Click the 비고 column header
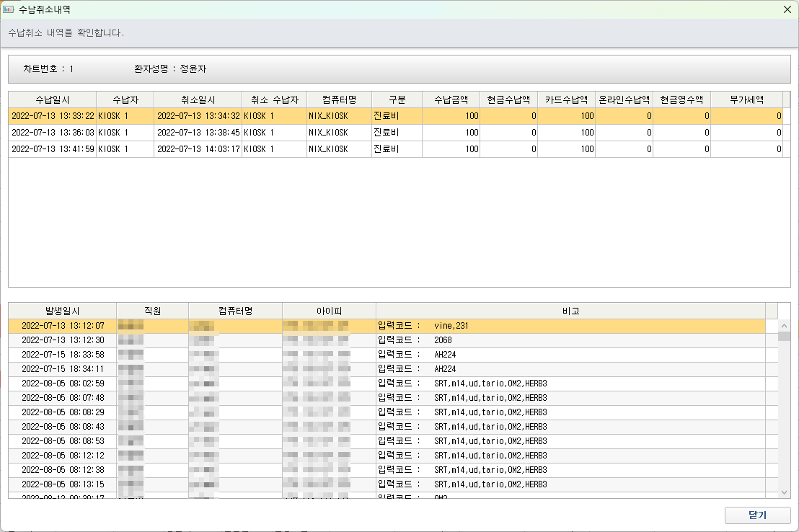This screenshot has width=799, height=532. point(570,311)
